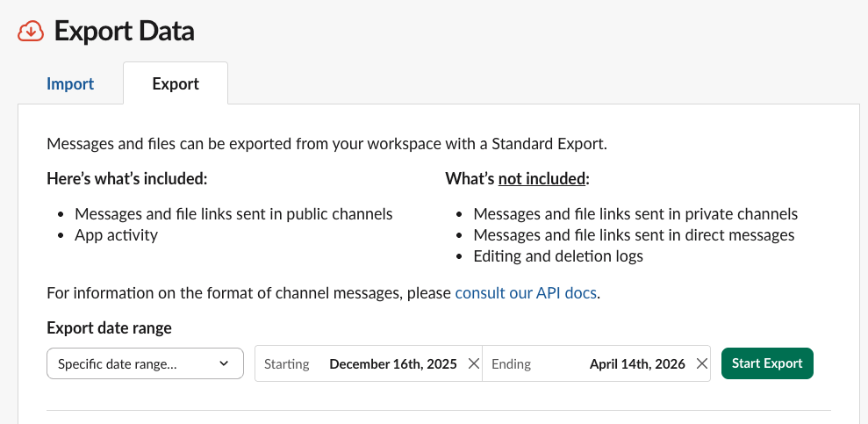Switch to the Import tab
The image size is (868, 424).
[x=70, y=84]
